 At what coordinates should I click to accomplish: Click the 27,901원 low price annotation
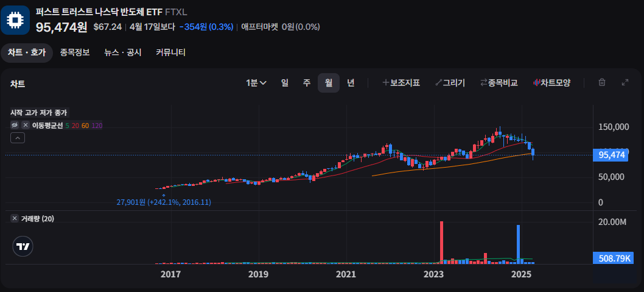[x=164, y=202]
